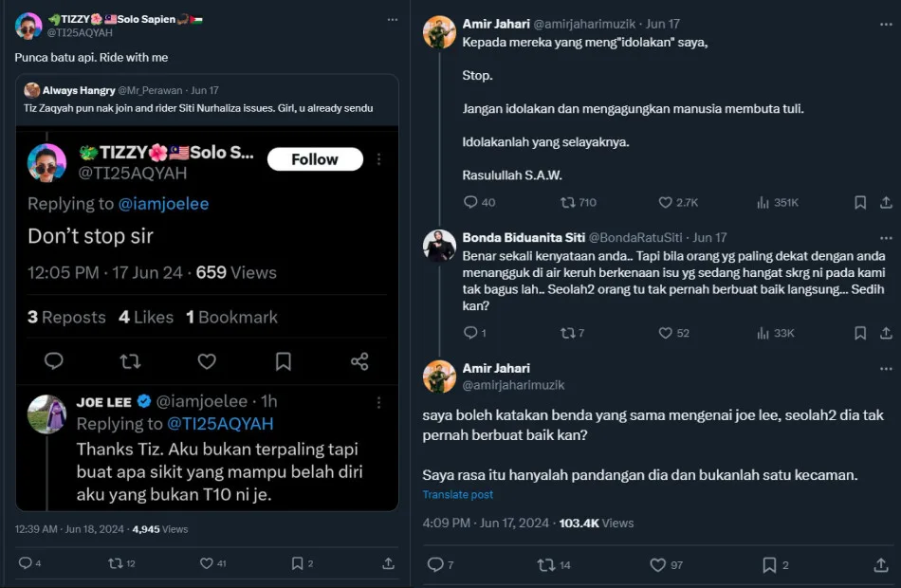Screen dimensions: 901x588
Task: Bookmark TIZZY's quote tweet
Action: pyautogui.click(x=297, y=563)
